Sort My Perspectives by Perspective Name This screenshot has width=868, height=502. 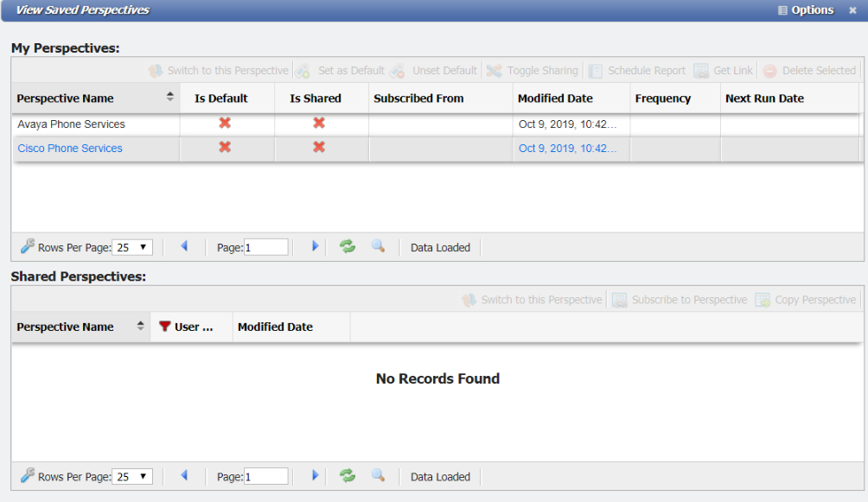tap(170, 98)
